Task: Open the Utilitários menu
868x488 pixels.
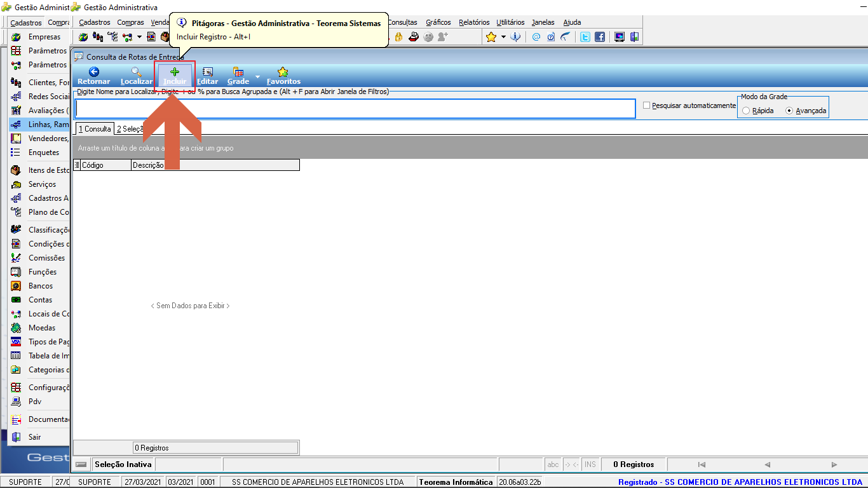Action: coord(510,22)
